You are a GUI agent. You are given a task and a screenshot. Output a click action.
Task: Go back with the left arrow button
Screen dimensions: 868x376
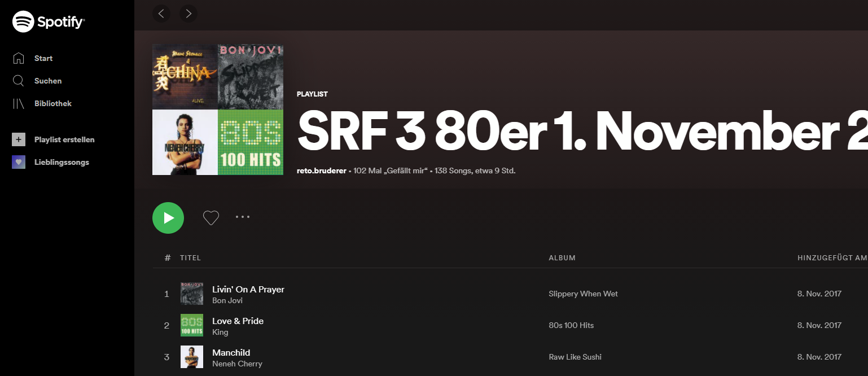161,14
